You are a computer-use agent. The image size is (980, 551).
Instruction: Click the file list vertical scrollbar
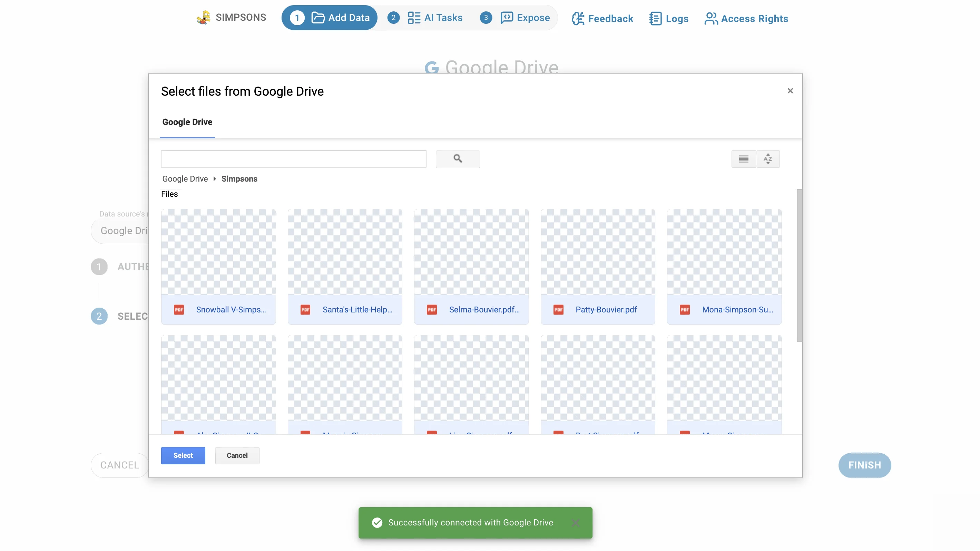click(799, 265)
